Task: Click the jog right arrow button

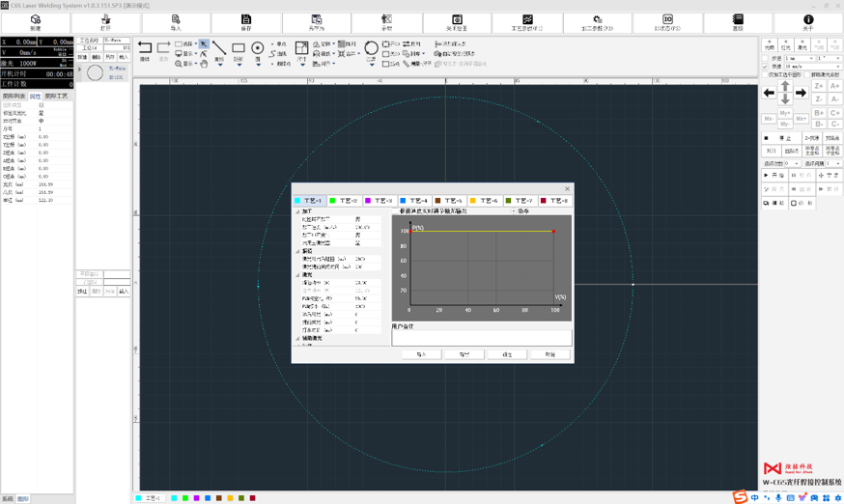Action: [801, 93]
